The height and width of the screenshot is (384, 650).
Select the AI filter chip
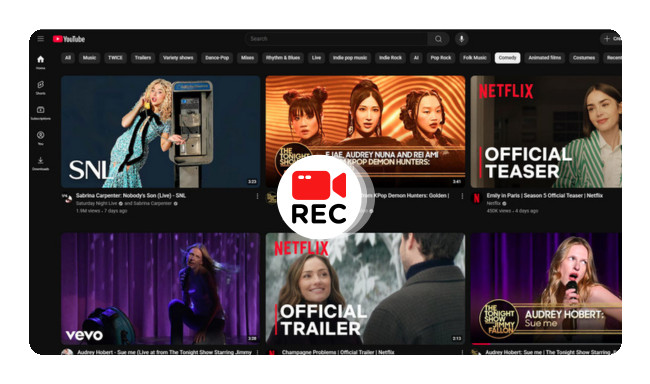pyautogui.click(x=416, y=58)
